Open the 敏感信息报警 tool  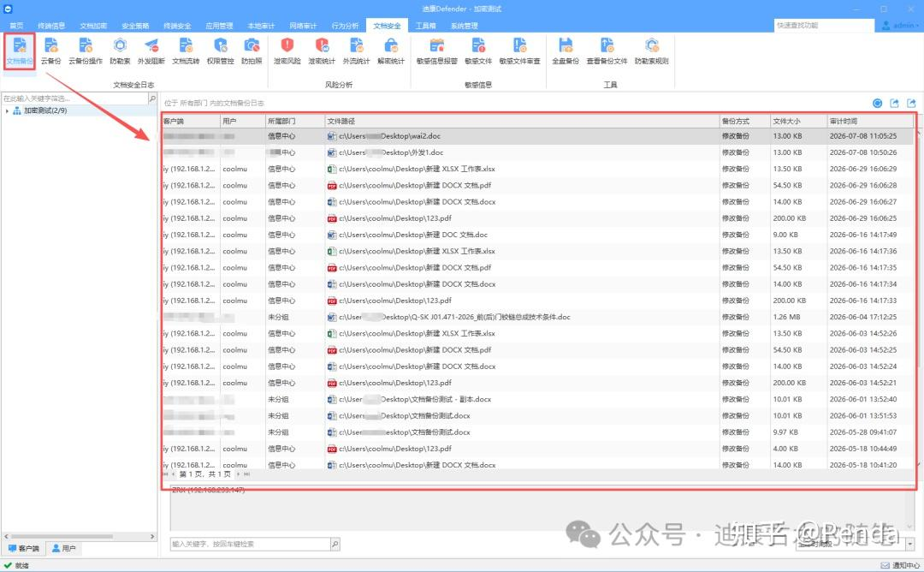pos(436,51)
